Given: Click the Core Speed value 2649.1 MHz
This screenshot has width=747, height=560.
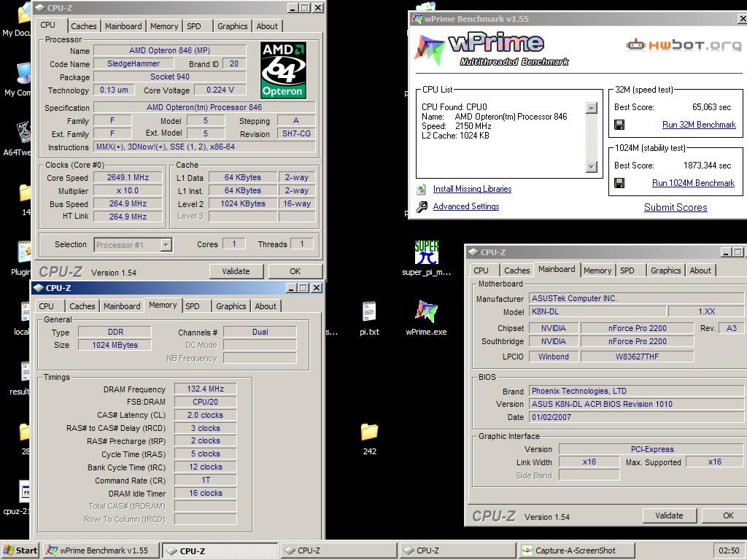Looking at the screenshot, I should [128, 178].
